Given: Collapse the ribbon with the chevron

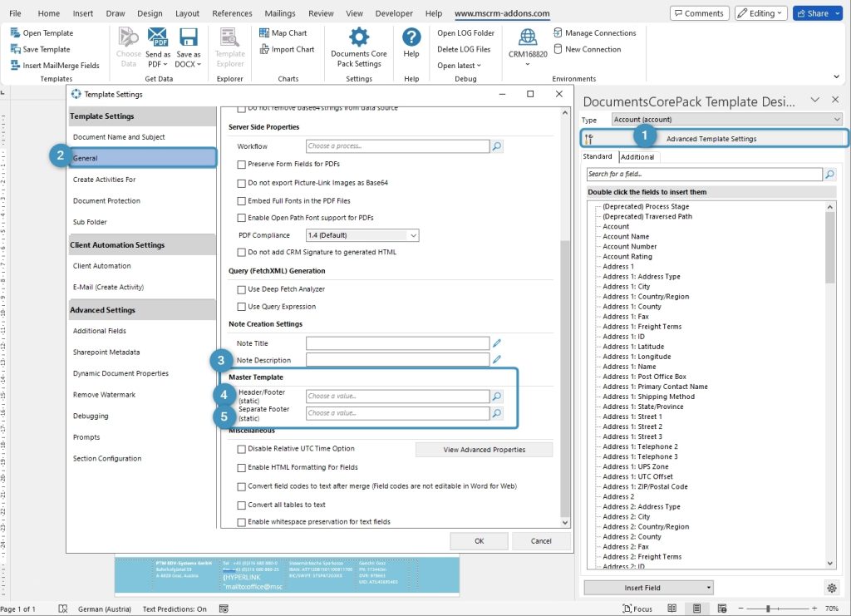Looking at the screenshot, I should (x=836, y=76).
